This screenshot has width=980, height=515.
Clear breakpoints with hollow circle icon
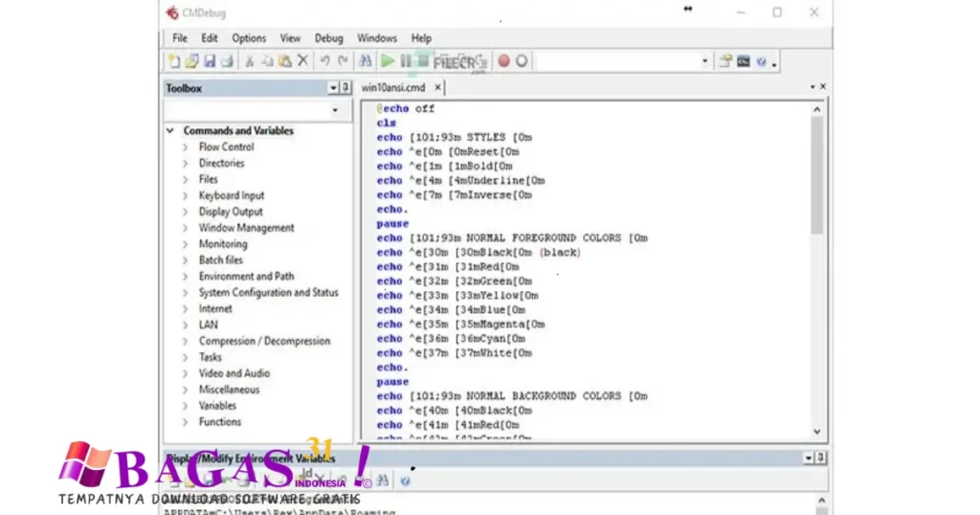[x=522, y=61]
